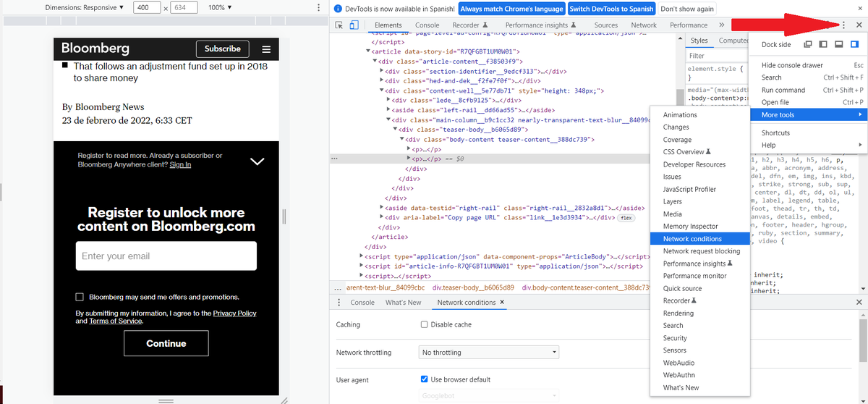
Task: Open the Network throttling dropdown
Action: 489,353
